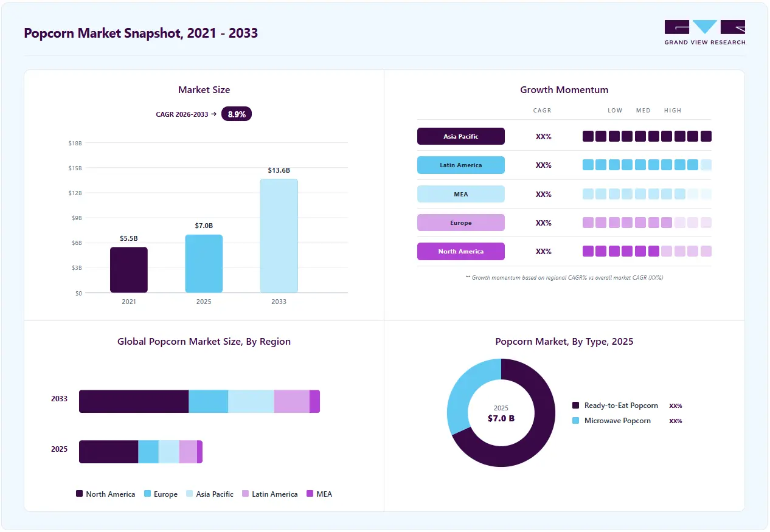
Task: Click the MEA region button in Growth Momentum
Action: pyautogui.click(x=460, y=194)
